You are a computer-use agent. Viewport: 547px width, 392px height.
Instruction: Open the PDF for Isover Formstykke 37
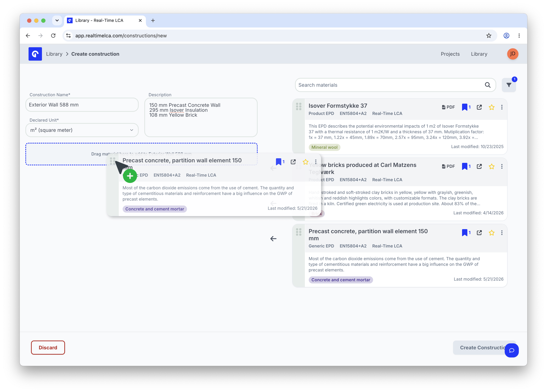point(448,107)
